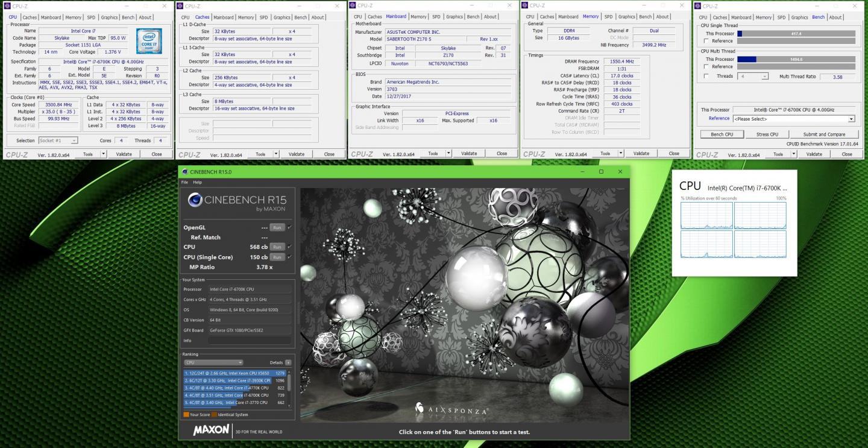
Task: Select ranking entry Core i7-4770K 822
Action: coord(234,388)
